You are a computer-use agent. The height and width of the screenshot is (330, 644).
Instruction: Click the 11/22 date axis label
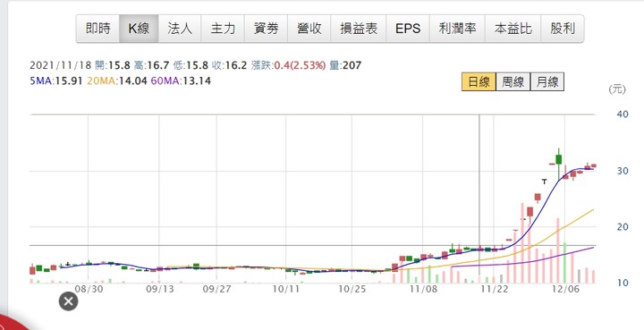(x=494, y=289)
